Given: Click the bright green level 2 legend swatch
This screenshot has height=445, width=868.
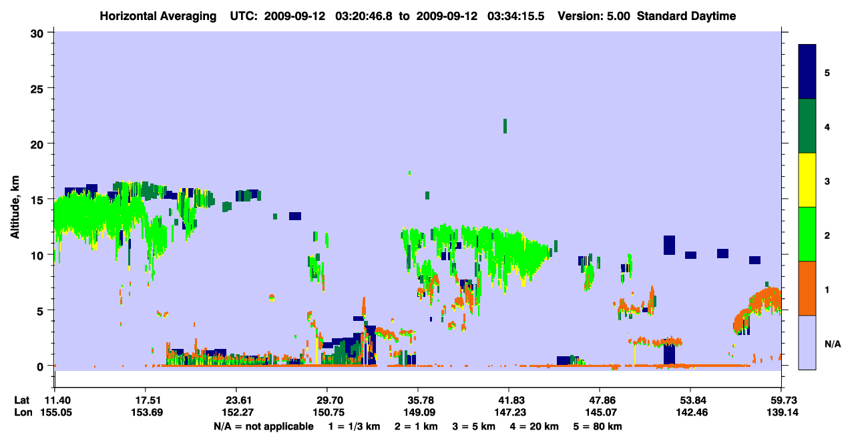Looking at the screenshot, I should [807, 234].
